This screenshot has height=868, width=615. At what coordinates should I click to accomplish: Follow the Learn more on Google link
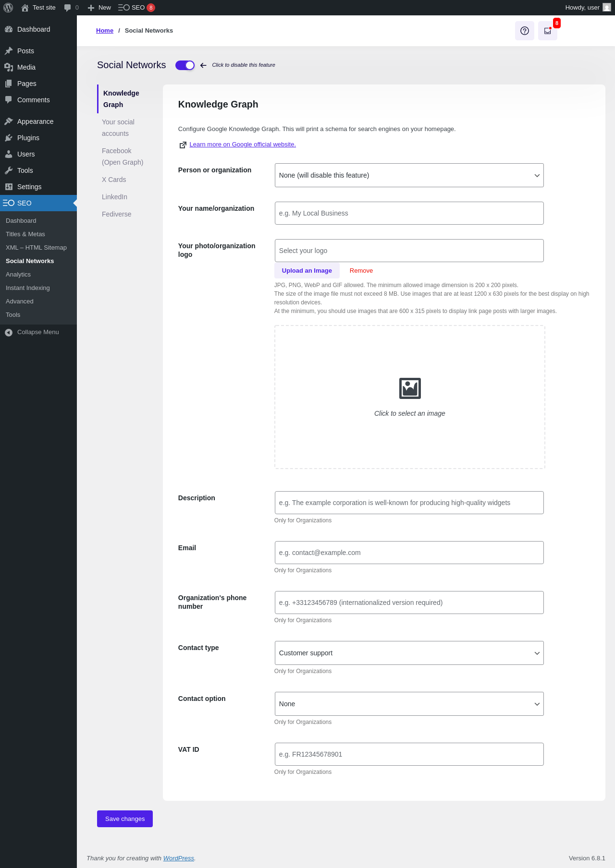[x=243, y=145]
